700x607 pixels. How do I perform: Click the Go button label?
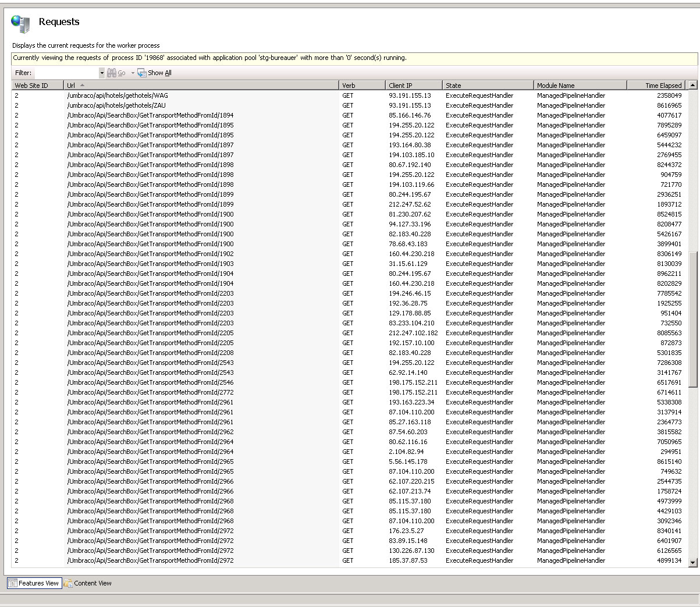(x=122, y=73)
